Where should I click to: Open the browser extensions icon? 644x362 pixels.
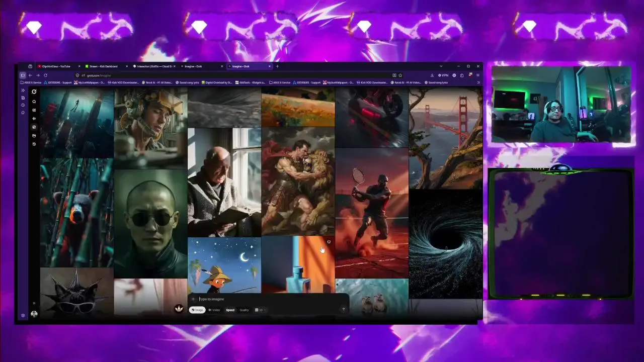tap(462, 75)
